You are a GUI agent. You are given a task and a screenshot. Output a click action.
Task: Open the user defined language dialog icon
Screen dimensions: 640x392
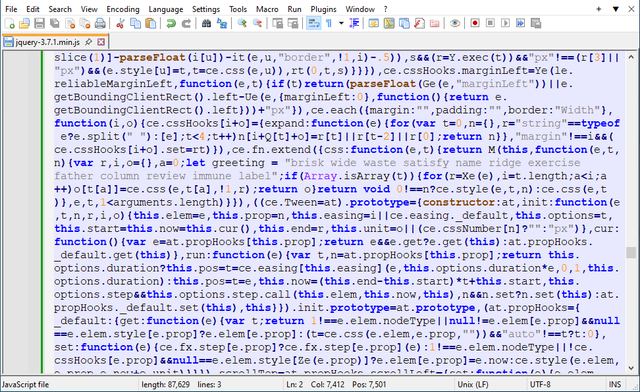pos(373,23)
